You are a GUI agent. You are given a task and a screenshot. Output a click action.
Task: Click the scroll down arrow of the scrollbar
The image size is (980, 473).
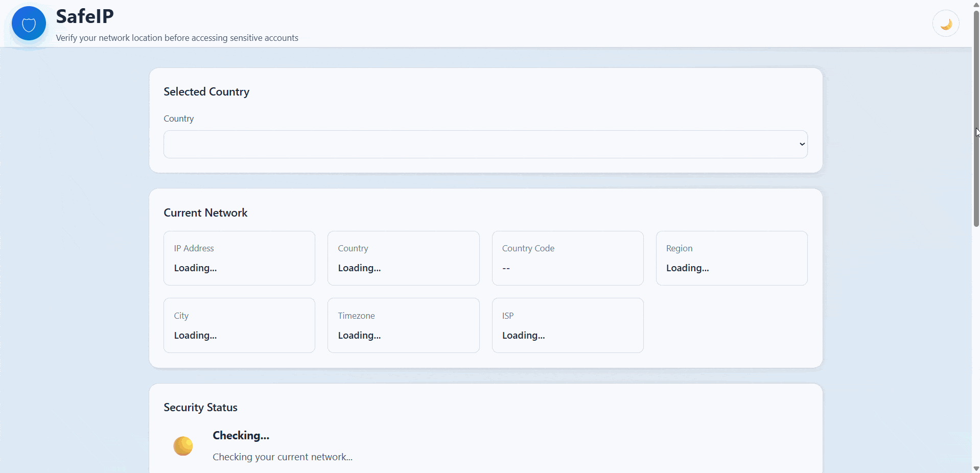coord(976,468)
